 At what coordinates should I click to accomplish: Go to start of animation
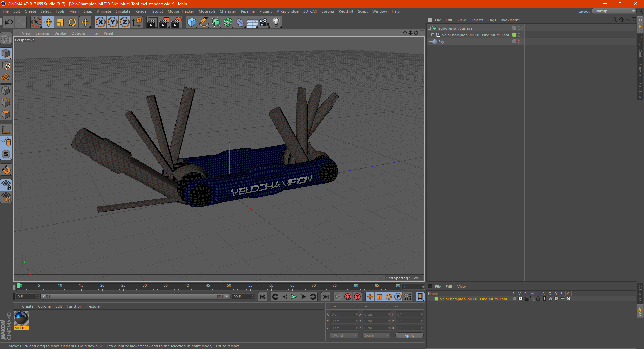pos(263,297)
